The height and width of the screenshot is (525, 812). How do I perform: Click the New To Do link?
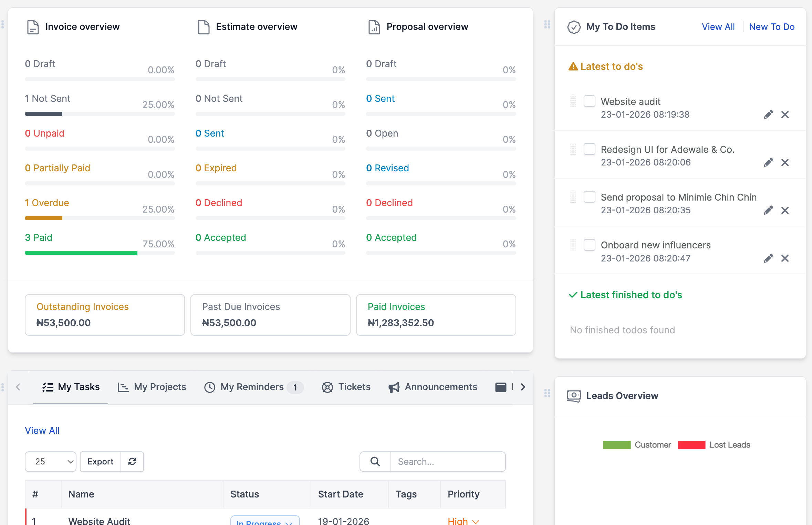click(771, 27)
